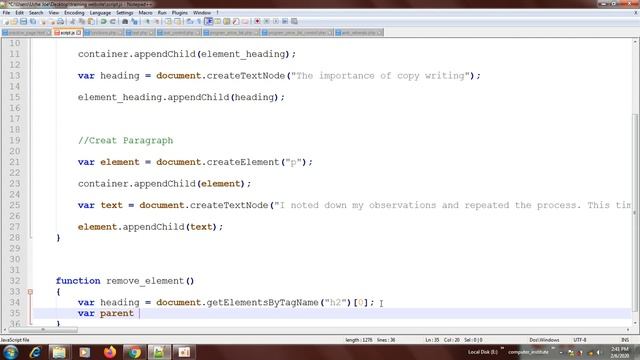
Task: Click the 'element.appendChild(text);' line
Action: tap(150, 227)
